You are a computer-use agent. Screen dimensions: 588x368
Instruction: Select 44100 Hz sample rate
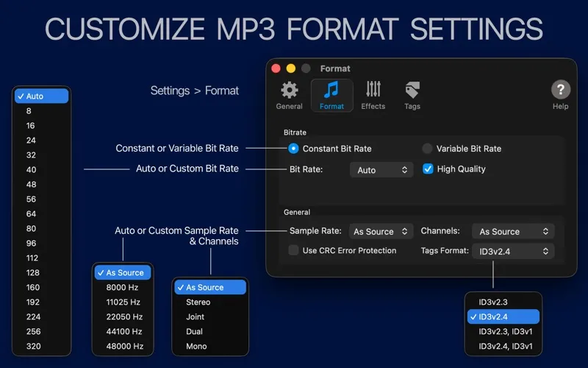(x=123, y=332)
